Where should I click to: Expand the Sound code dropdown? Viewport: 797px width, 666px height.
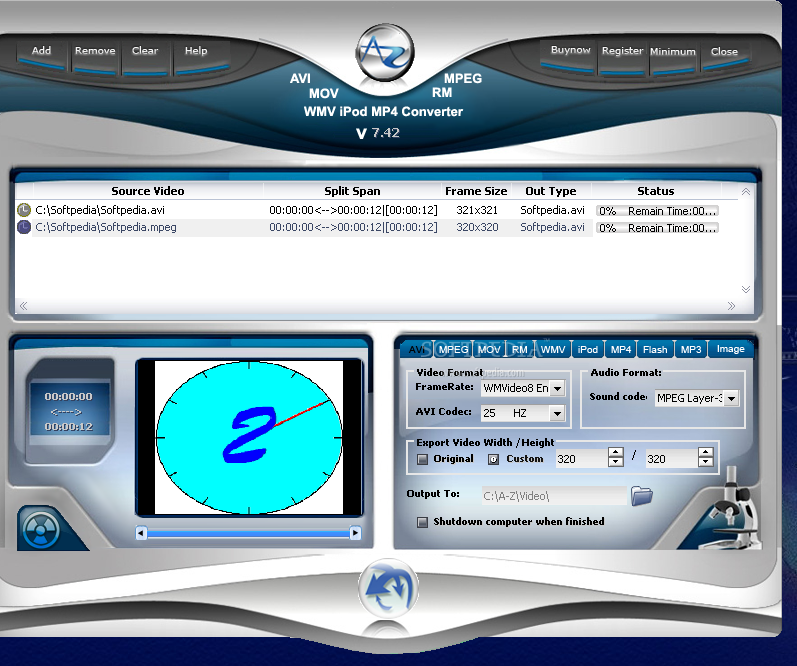tap(731, 398)
